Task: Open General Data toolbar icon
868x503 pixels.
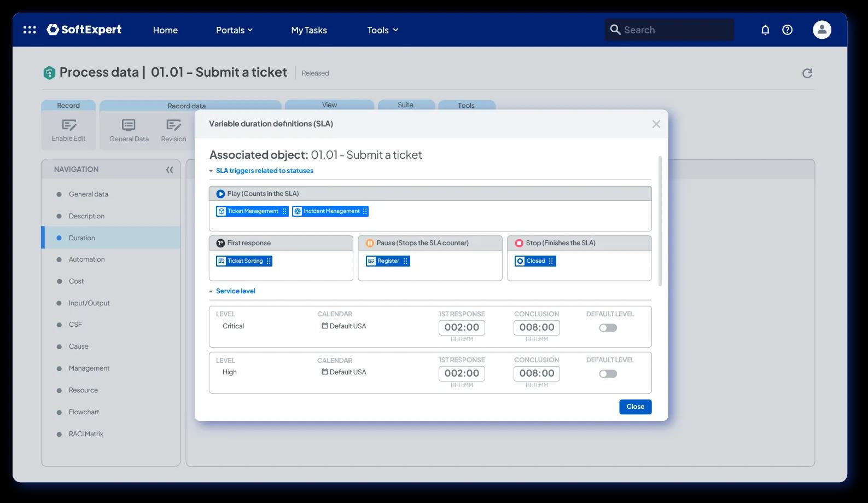Action: [x=129, y=125]
